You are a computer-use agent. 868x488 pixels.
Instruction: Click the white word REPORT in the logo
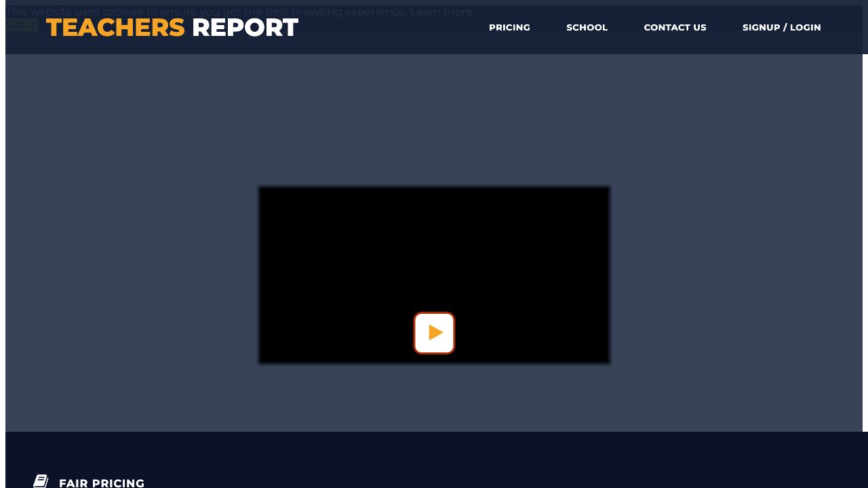[245, 28]
